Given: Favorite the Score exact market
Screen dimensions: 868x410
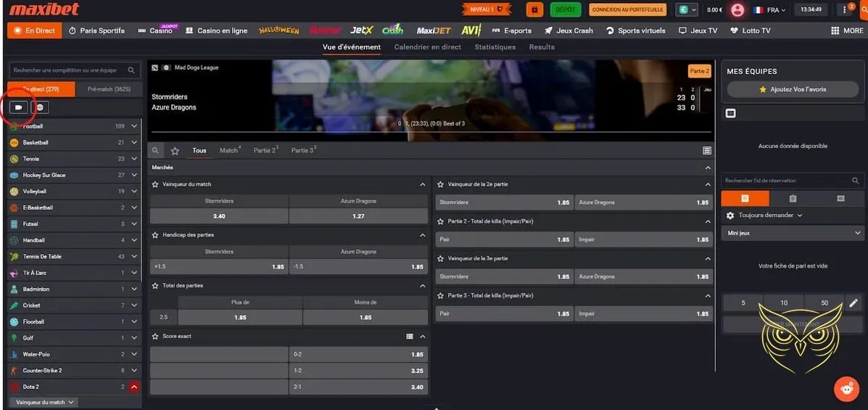Looking at the screenshot, I should pos(156,336).
